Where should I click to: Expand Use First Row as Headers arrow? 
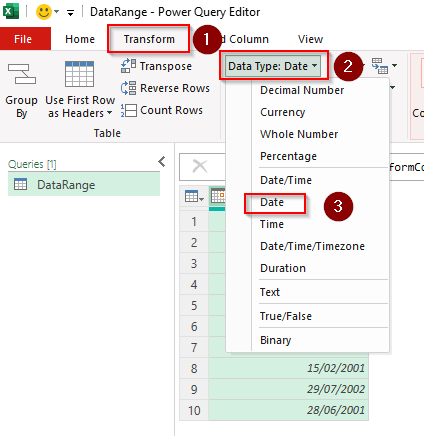point(109,113)
